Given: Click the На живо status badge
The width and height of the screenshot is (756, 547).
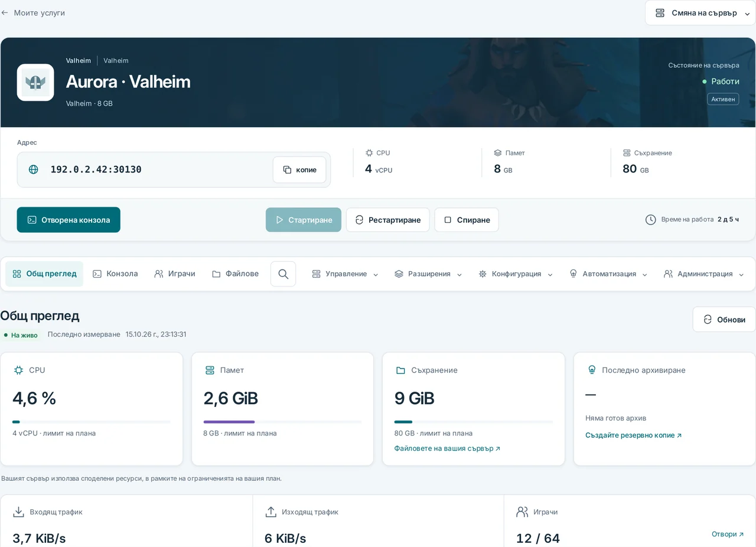Looking at the screenshot, I should (x=21, y=335).
